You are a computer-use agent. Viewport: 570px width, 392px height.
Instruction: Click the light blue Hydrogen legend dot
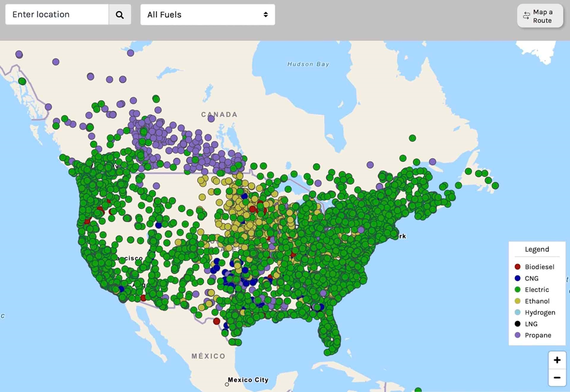click(x=517, y=313)
